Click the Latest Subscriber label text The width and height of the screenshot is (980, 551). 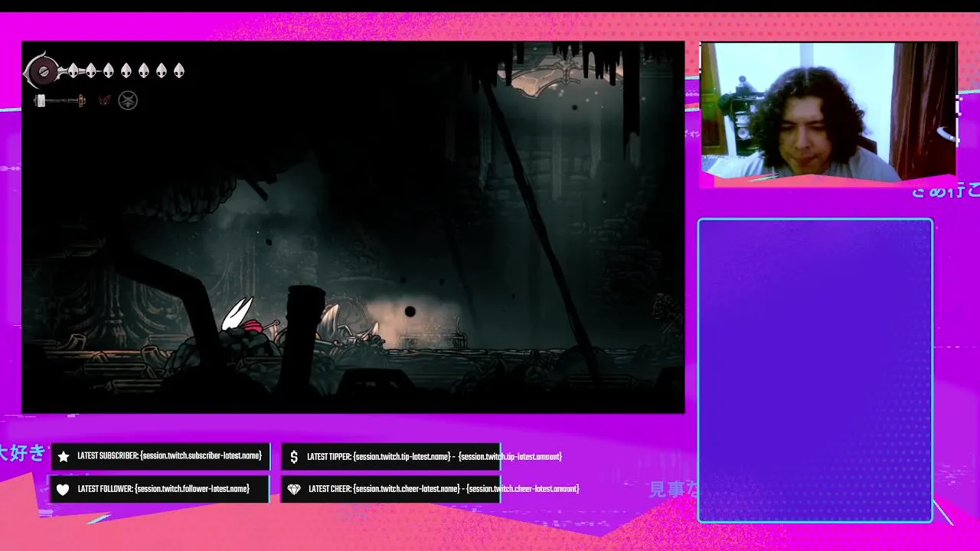169,456
